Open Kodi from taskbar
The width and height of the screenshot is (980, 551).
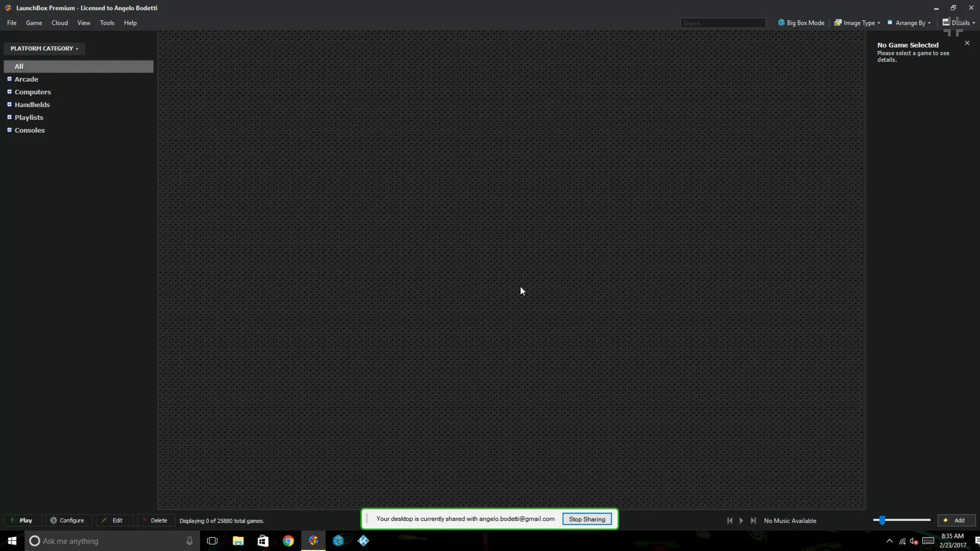[364, 541]
